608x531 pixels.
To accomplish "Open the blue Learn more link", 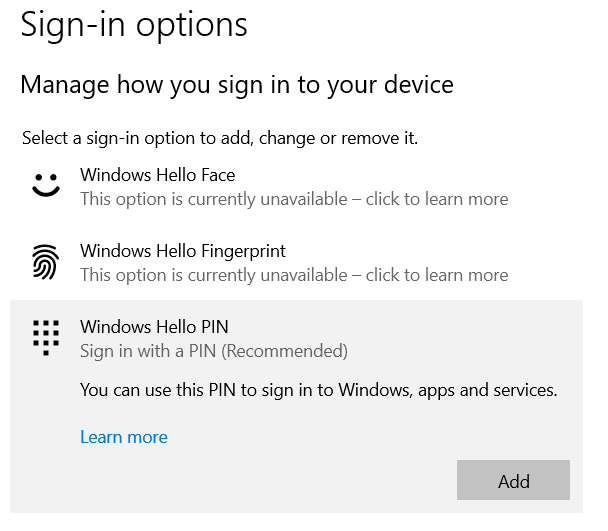I will click(124, 437).
